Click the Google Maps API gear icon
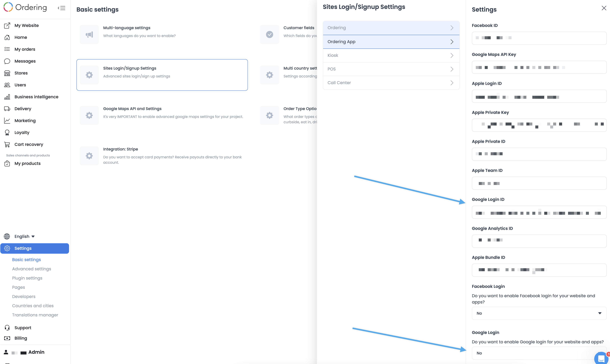This screenshot has width=610, height=364. click(x=89, y=115)
